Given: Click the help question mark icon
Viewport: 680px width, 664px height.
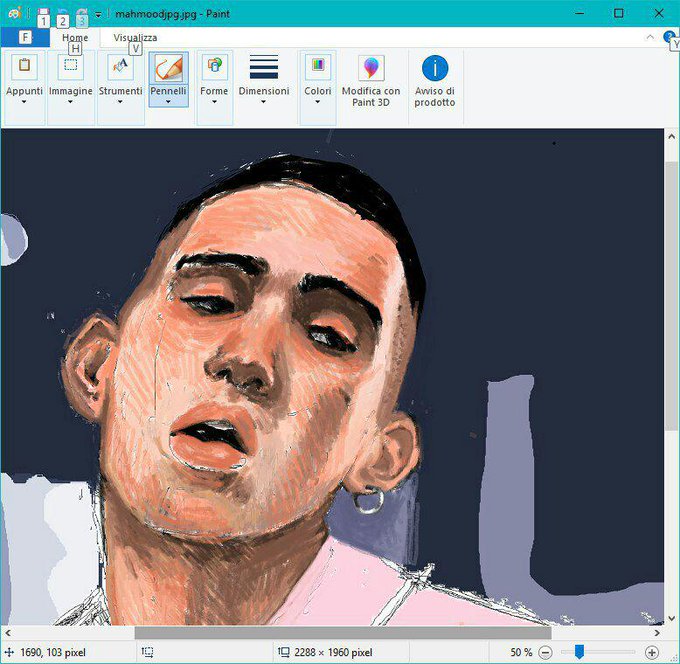Looking at the screenshot, I should point(669,36).
